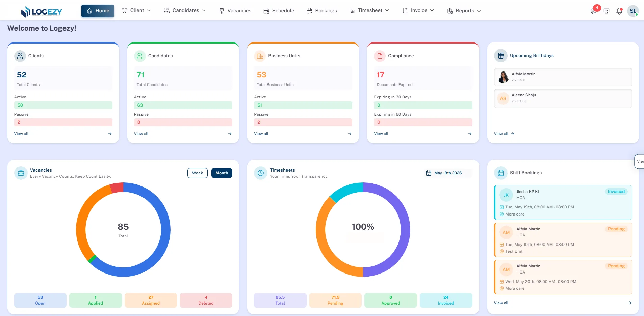The width and height of the screenshot is (644, 316).
Task: Click the Shift Bookings calendar icon
Action: (501, 173)
